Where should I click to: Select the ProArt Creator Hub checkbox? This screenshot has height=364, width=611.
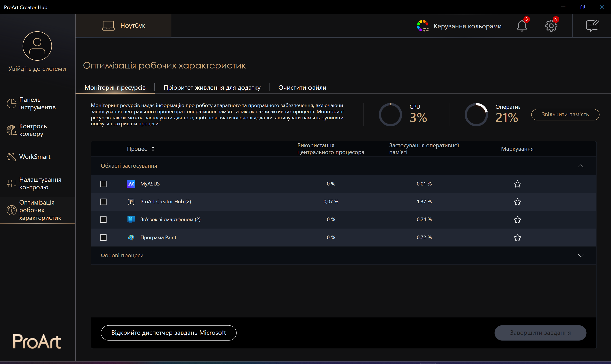click(103, 202)
